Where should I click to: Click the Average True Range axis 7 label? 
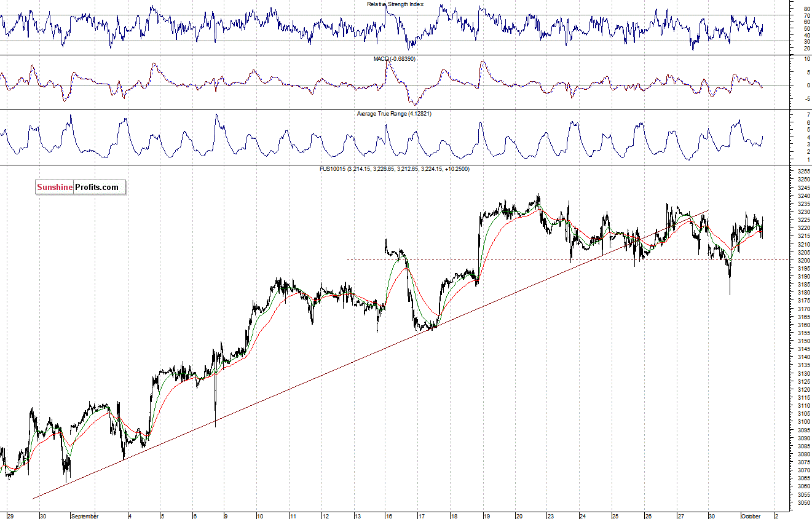(x=807, y=116)
